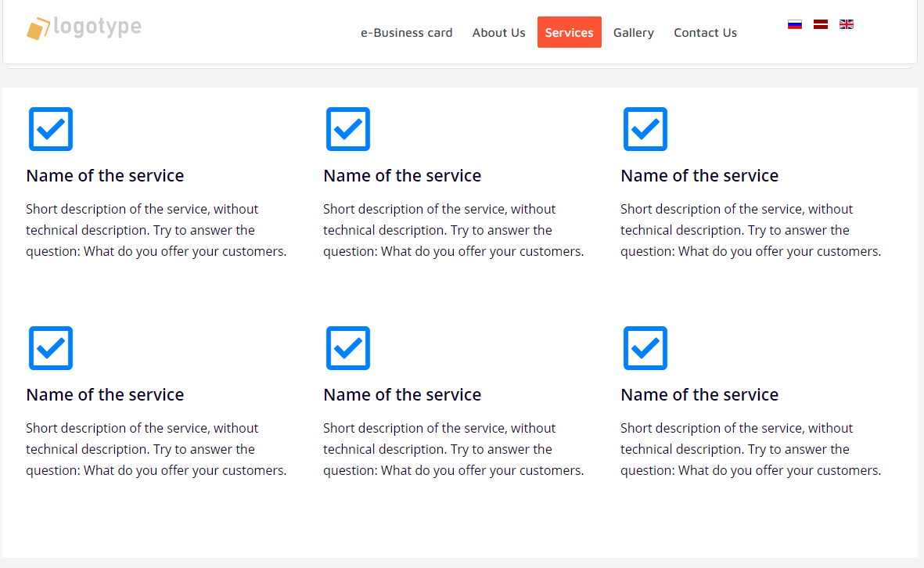This screenshot has width=924, height=568.
Task: Select the Latvian flag language icon
Action: [x=820, y=24]
